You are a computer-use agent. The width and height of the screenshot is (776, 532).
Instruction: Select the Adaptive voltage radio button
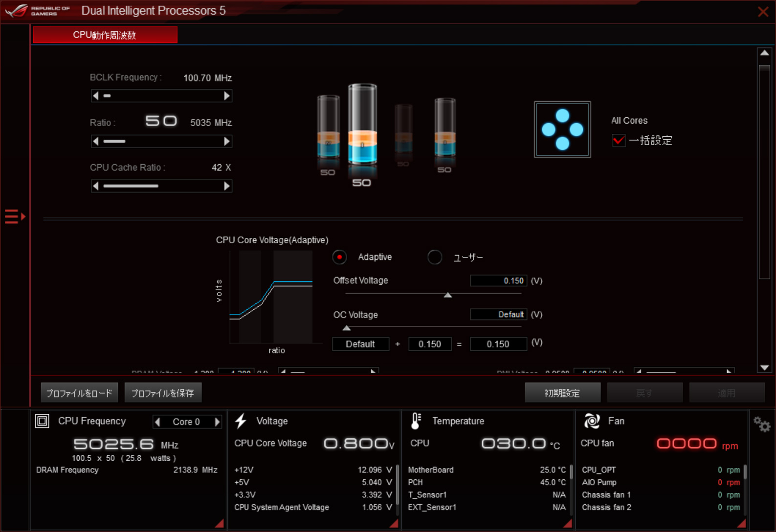(339, 257)
